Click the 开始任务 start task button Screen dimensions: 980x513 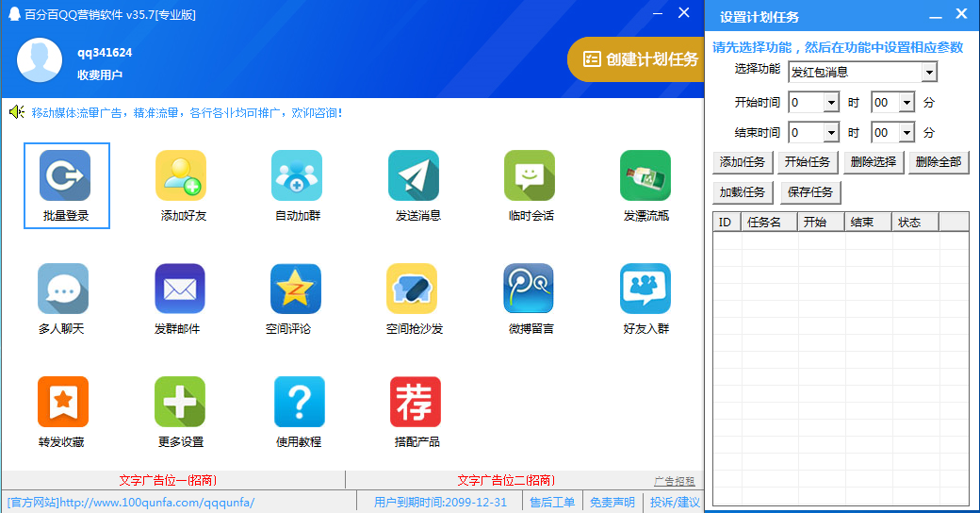click(808, 162)
